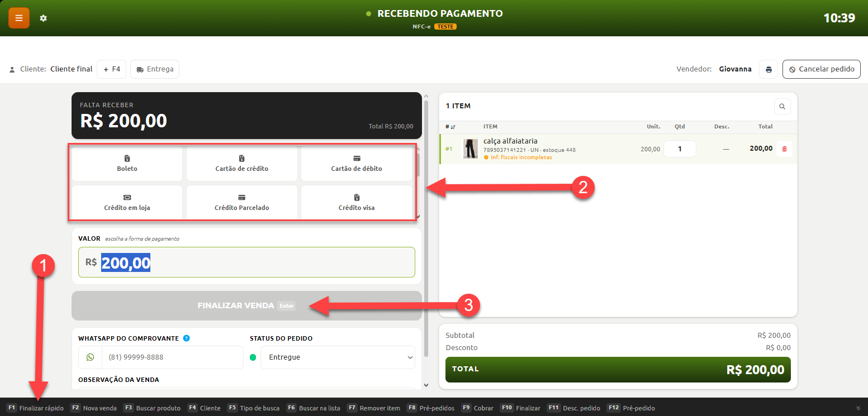
Task: Expand shortcut bar with chevron icon
Action: coord(858,408)
